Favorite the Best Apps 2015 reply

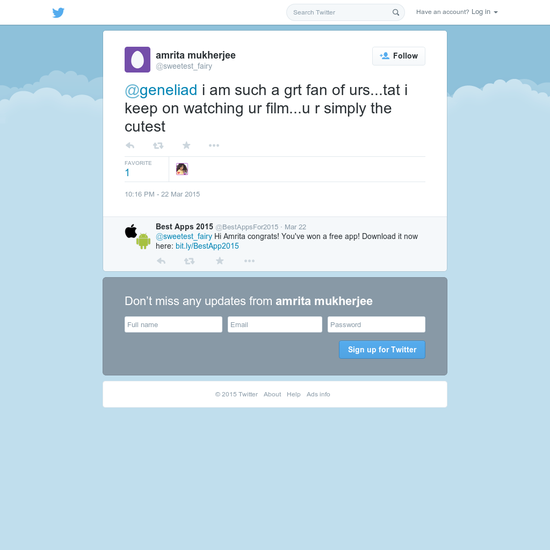pos(220,261)
